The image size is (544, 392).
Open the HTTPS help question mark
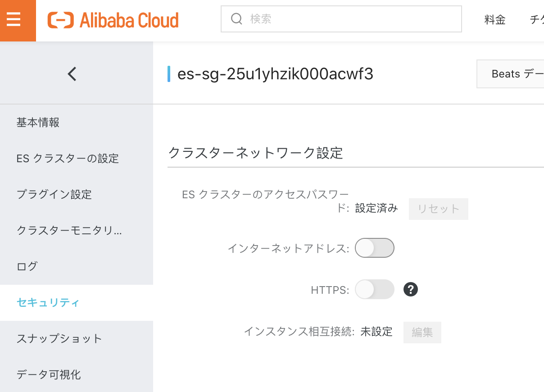pos(410,290)
